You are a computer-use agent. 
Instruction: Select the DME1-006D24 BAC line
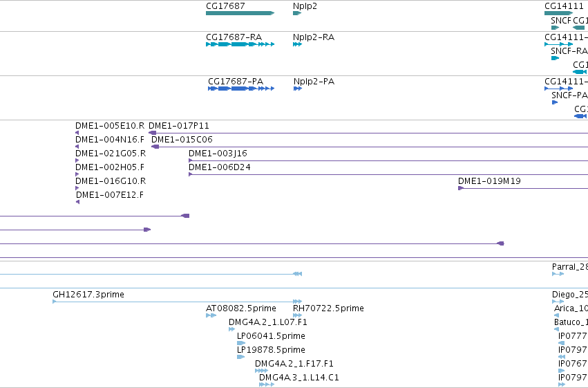click(388, 174)
